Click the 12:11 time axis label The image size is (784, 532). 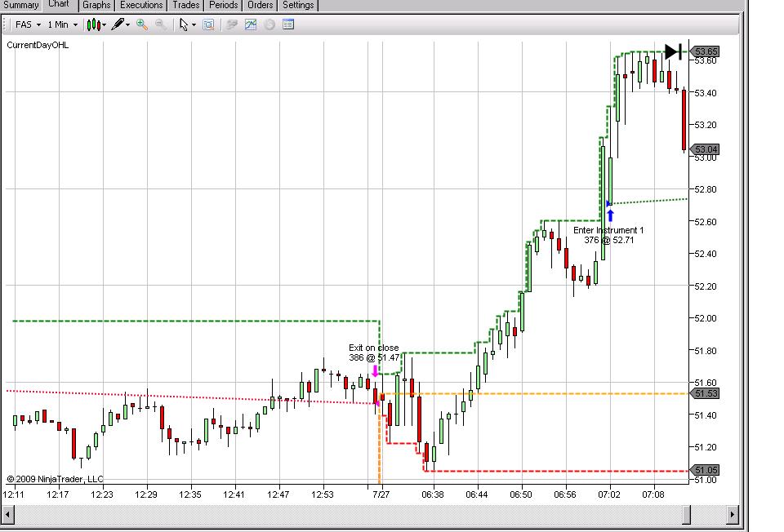click(x=14, y=494)
